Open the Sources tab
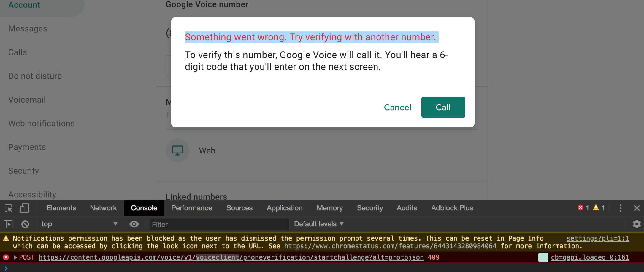Screen dimensions: 644x272 pos(239,208)
